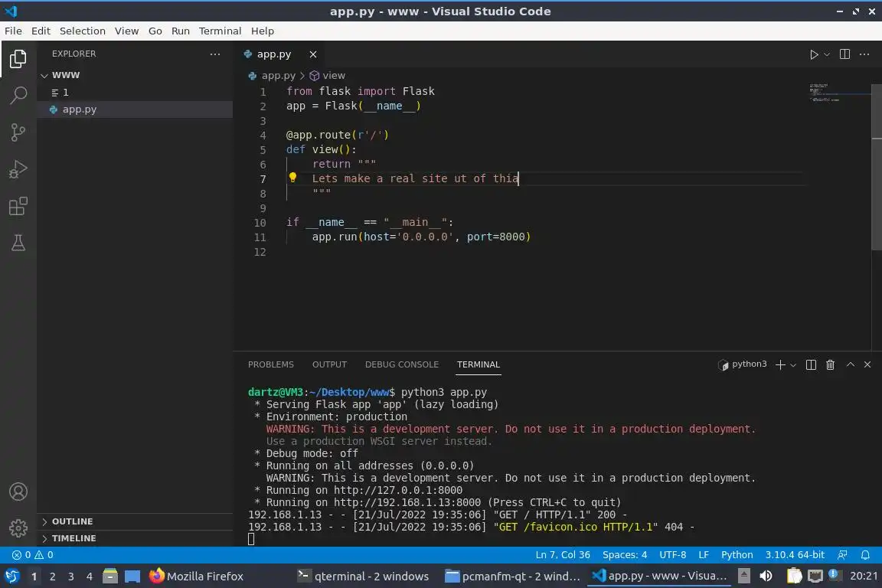Open the terminal launch profile dropdown arrow
This screenshot has height=588, width=882.
[x=793, y=365]
